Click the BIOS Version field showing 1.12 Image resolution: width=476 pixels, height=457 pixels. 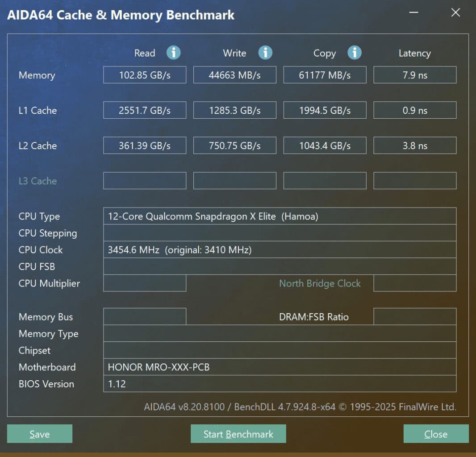280,384
